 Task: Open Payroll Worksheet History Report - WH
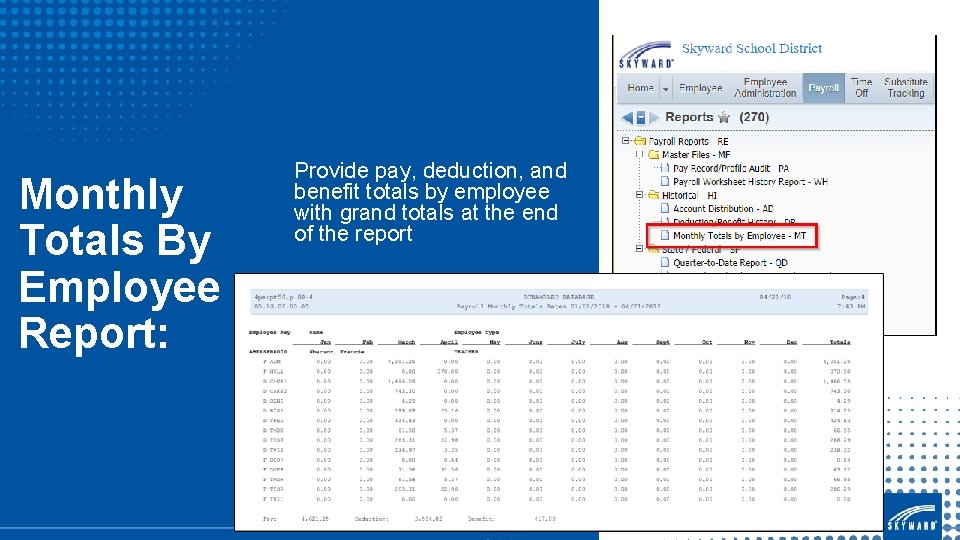pyautogui.click(x=751, y=181)
